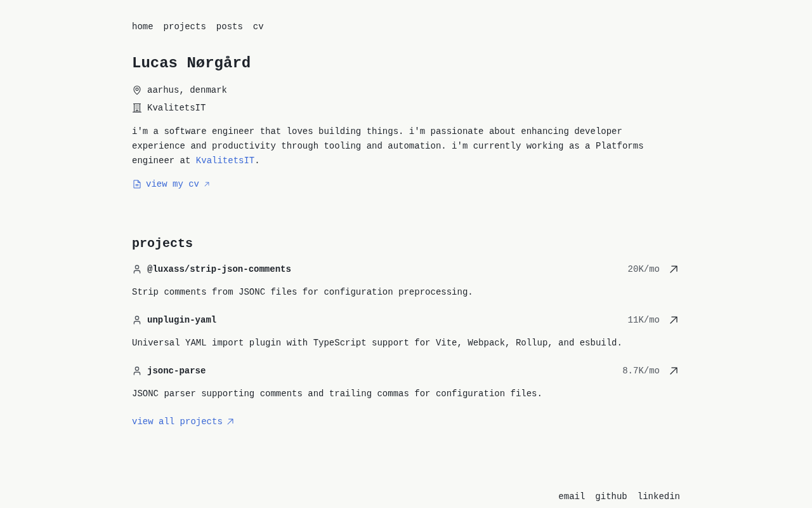Visit the github footer link
Image resolution: width=812 pixels, height=508 pixels.
611,497
